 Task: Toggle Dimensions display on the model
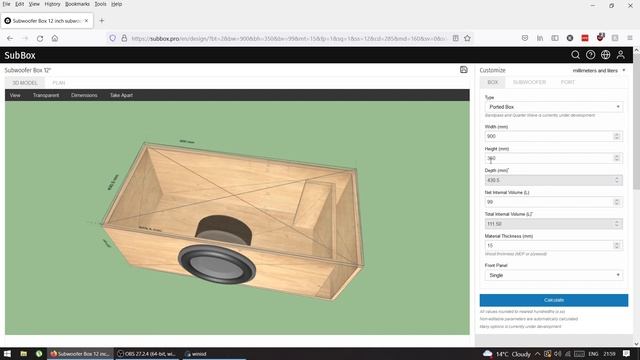[84, 95]
